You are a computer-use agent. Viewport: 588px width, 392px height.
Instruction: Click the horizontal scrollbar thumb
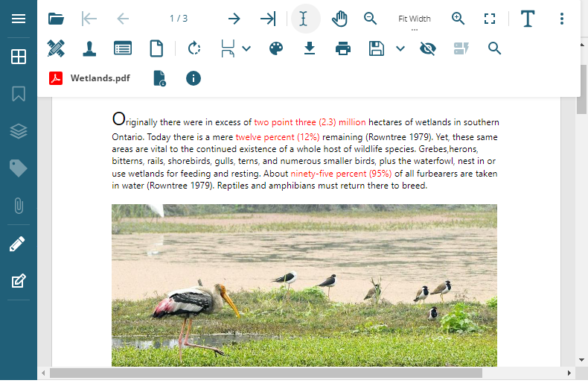[x=266, y=373]
